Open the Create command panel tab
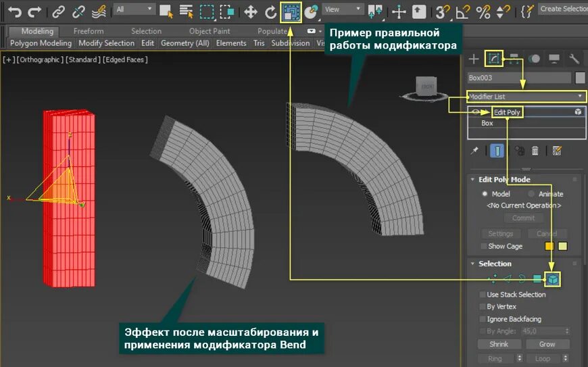Viewport: 588px width, 367px height. pos(474,59)
